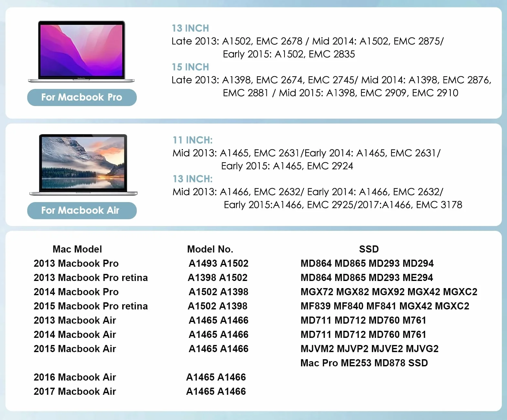507x420 pixels.
Task: Select the '2014 Macbook Pro' row label
Action: [x=76, y=292]
